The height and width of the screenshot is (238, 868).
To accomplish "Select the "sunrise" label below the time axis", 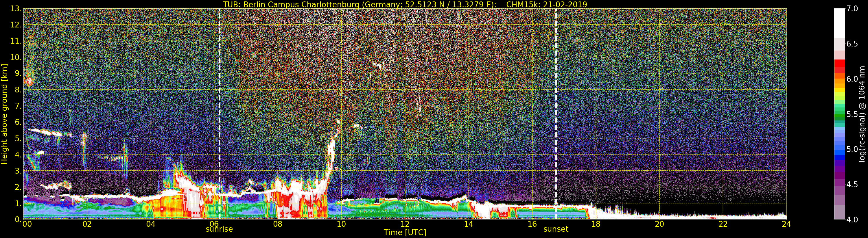I will pyautogui.click(x=219, y=229).
